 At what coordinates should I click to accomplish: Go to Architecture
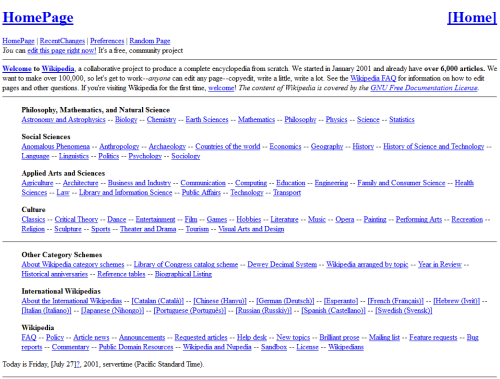[80, 183]
